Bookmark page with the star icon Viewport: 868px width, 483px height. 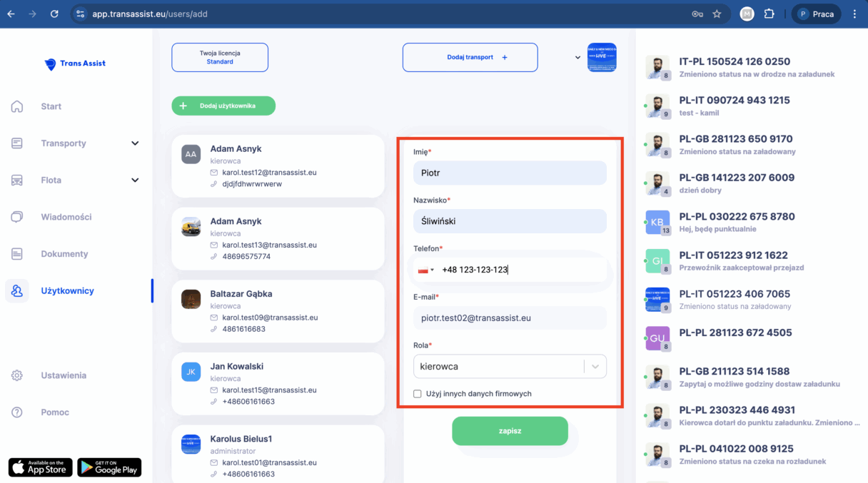pyautogui.click(x=717, y=14)
